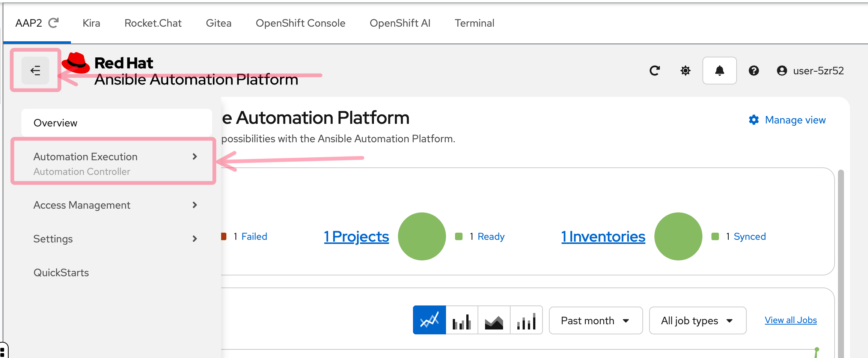This screenshot has width=868, height=358.
Task: Select the AAP2 tab
Action: coord(29,23)
